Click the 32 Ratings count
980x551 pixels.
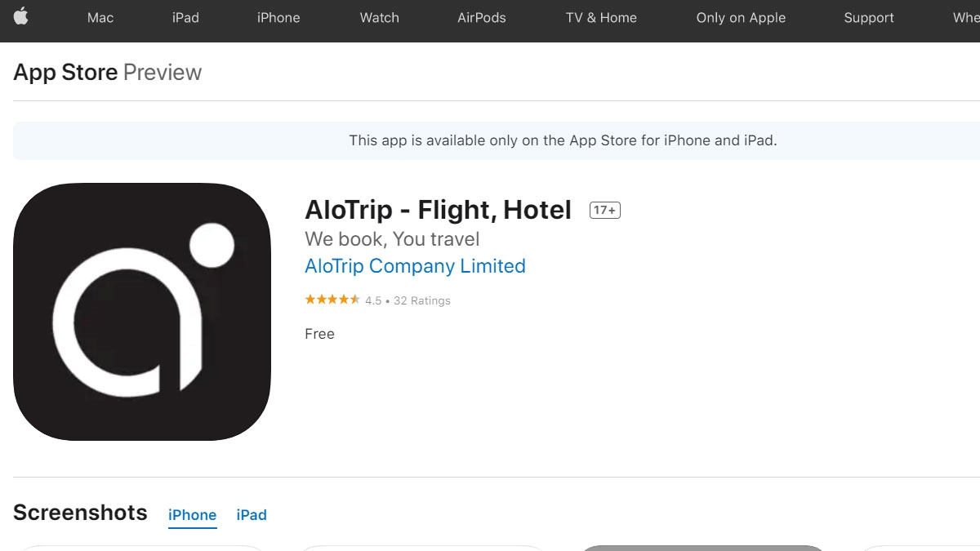click(x=422, y=300)
